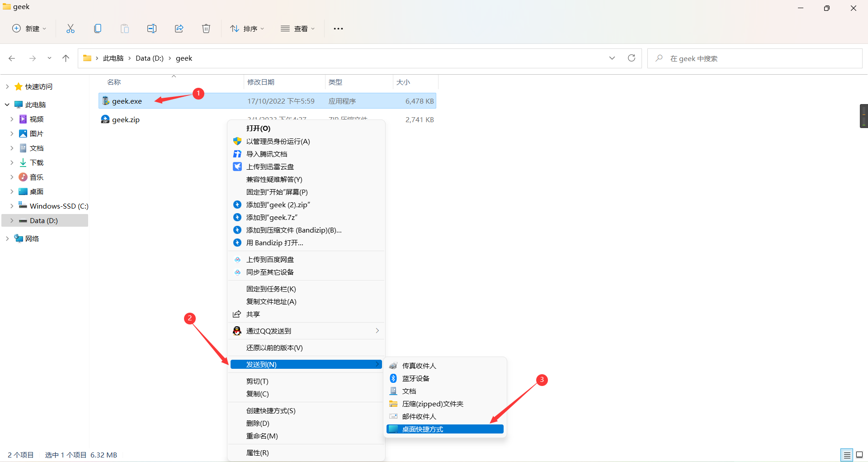Image resolution: width=868 pixels, height=462 pixels.
Task: Expand the 网络 tree node
Action: [x=7, y=238]
